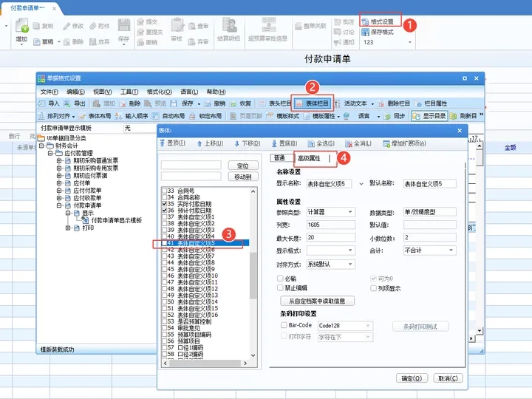The width and height of the screenshot is (532, 399).
Task: Click the 列宽 input field
Action: pos(331,225)
